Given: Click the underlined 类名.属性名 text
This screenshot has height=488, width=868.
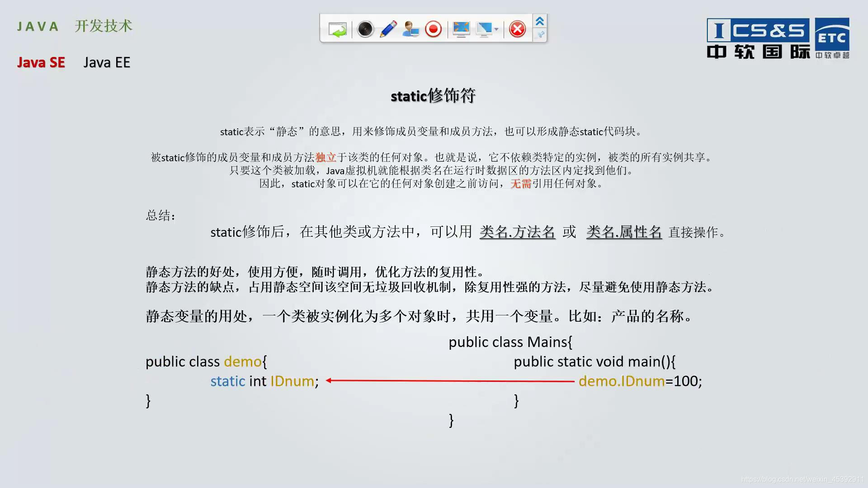Looking at the screenshot, I should pyautogui.click(x=624, y=232).
